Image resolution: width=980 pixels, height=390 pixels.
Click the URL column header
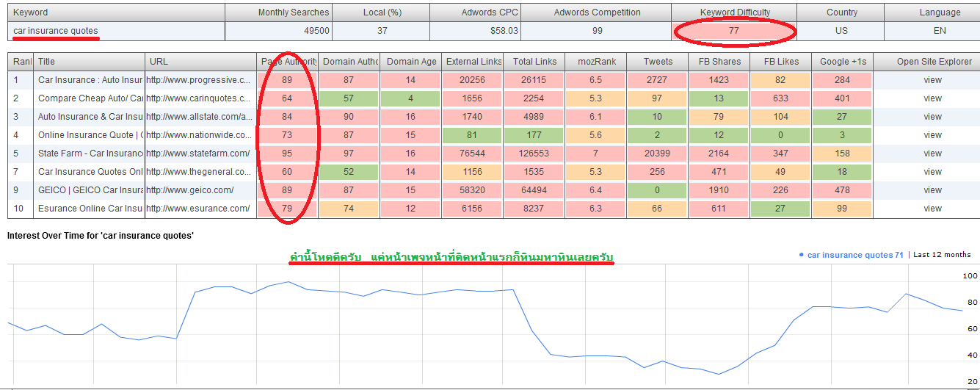pyautogui.click(x=200, y=62)
